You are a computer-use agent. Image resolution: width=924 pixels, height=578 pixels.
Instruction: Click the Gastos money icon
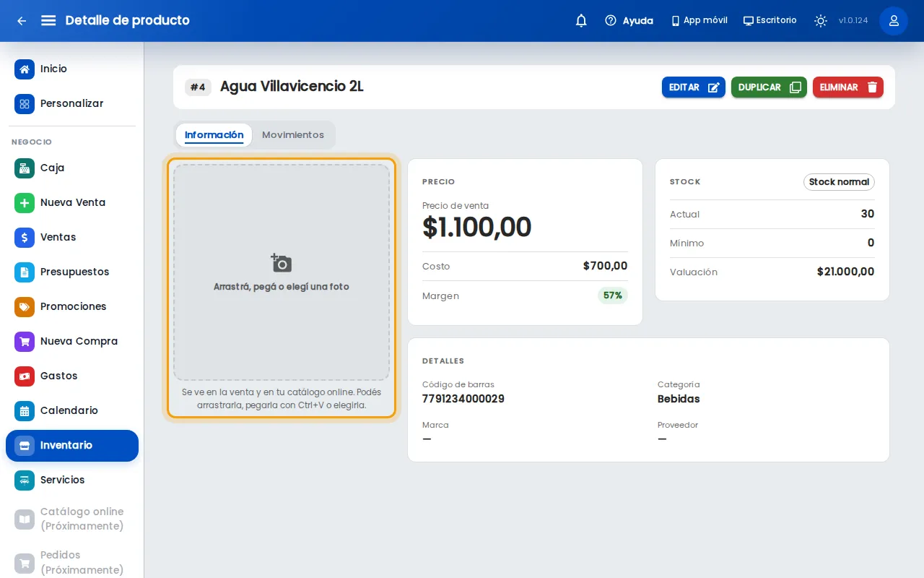pos(25,376)
